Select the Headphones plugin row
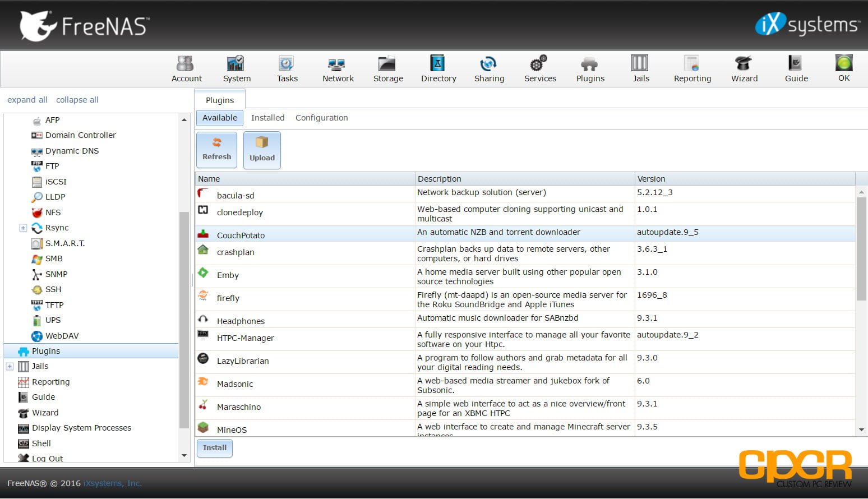The image size is (868, 499). [525, 320]
